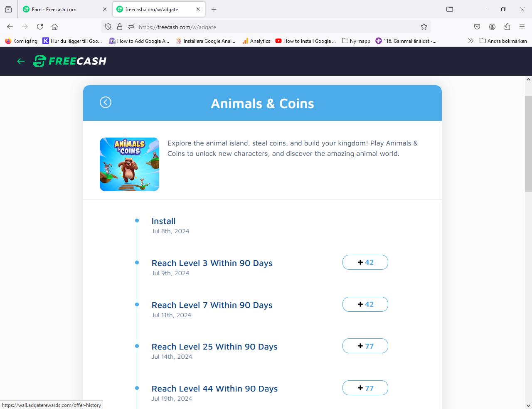Reload the current page
The image size is (532, 409).
coord(40,27)
